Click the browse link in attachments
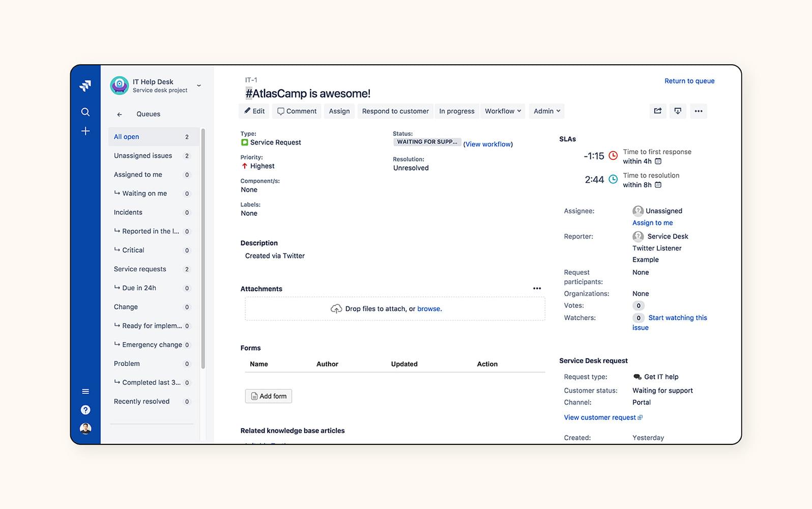This screenshot has width=812, height=509. [429, 309]
